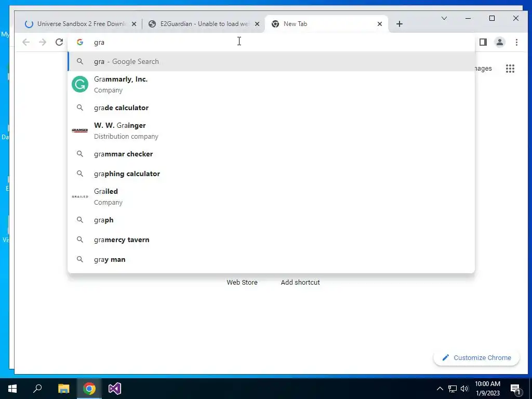Open the Images link

pos(483,68)
